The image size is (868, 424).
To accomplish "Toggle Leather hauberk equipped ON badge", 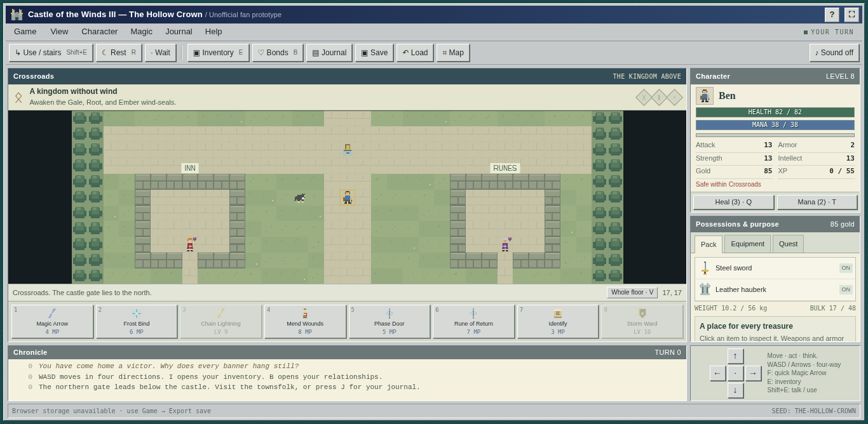I will coord(846,289).
